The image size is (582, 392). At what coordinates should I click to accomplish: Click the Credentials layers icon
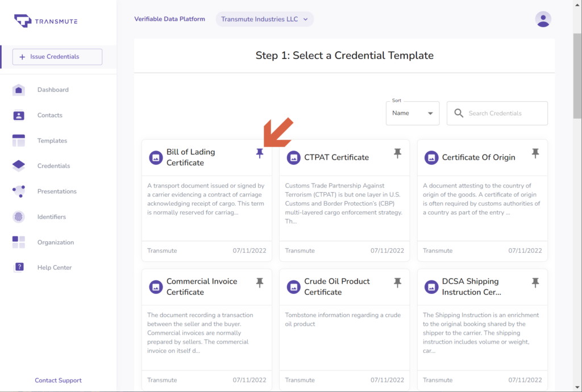[x=19, y=166]
